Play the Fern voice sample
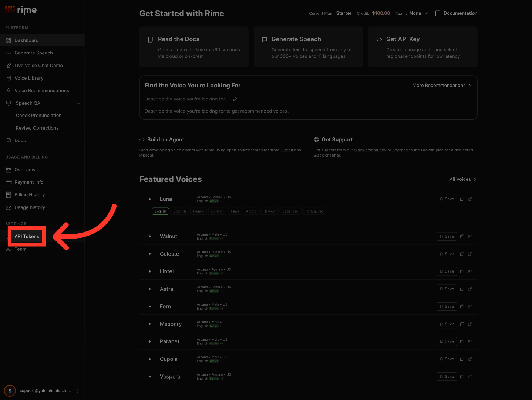532x400 pixels. 150,307
